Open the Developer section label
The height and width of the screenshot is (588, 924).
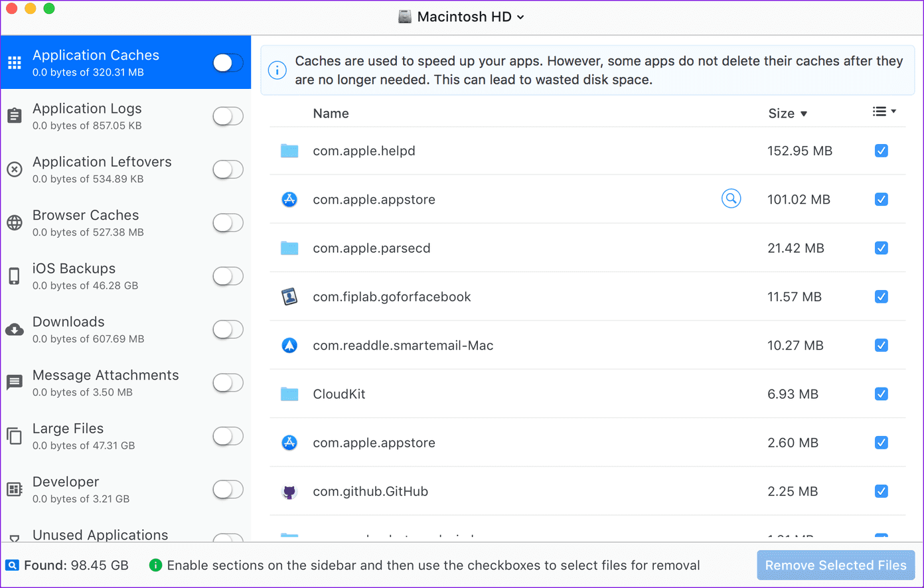pyautogui.click(x=66, y=482)
